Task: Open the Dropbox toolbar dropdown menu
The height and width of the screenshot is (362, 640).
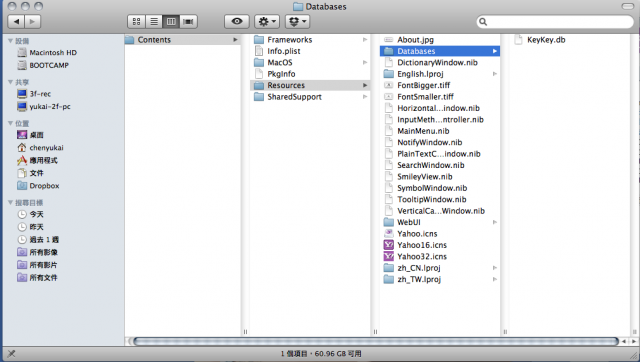Action: [297, 21]
